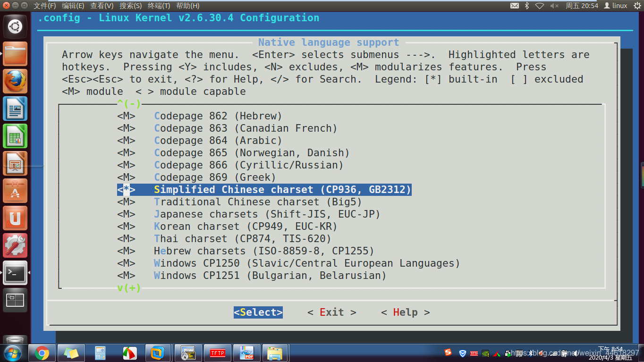Open the mail envelope indicator
Viewport: 644px width, 362px height.
(515, 6)
